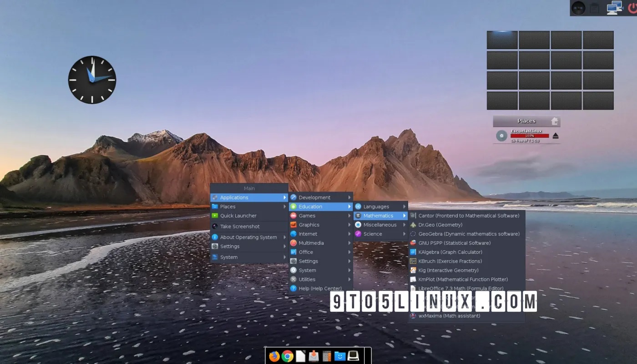Open Kig interactive geometry
This screenshot has height=364, width=637.
(x=467, y=270)
